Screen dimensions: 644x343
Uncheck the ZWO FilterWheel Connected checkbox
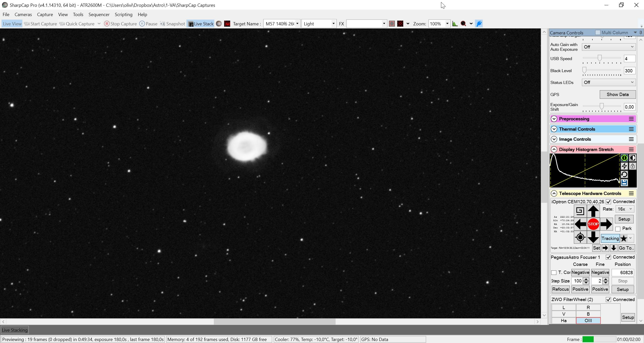click(x=608, y=300)
